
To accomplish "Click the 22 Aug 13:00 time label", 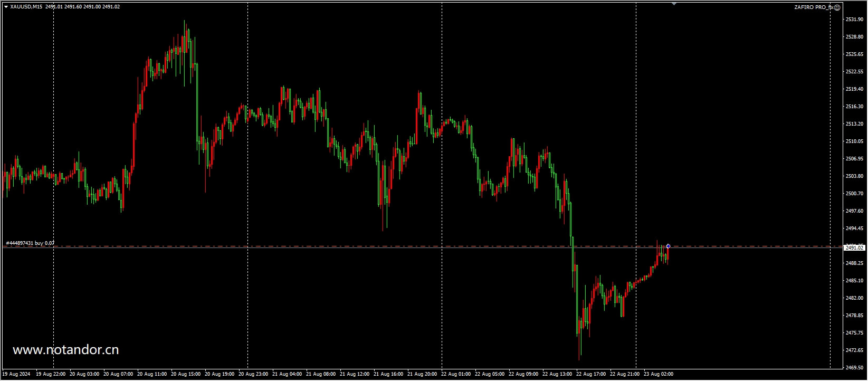I will [557, 374].
